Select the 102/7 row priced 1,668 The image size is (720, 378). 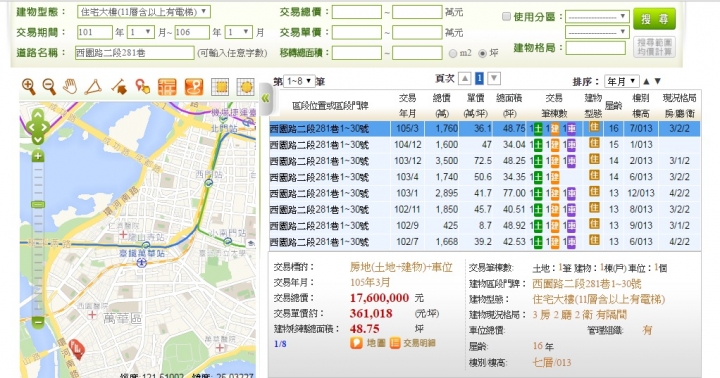click(x=485, y=242)
